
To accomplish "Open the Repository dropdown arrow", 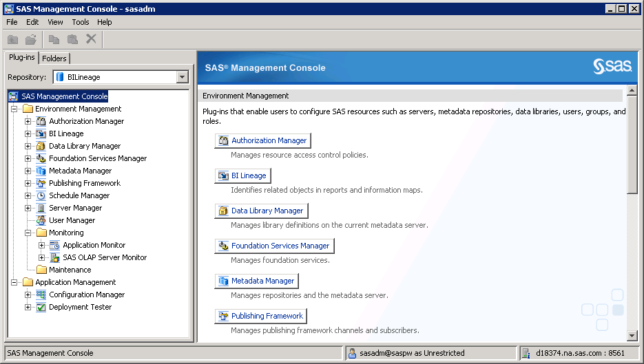I will (182, 77).
